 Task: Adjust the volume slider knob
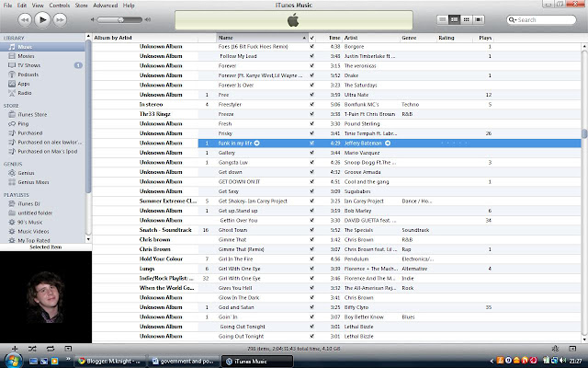[x=120, y=19]
